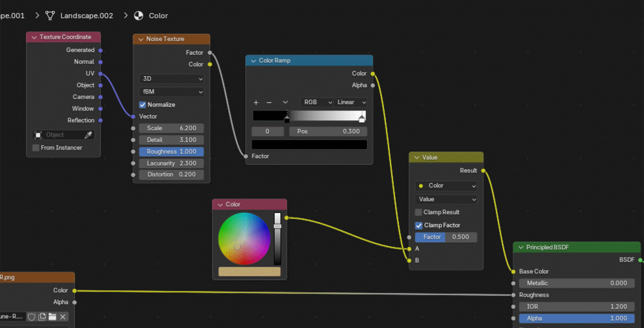Screen dimensions: 644x328
Task: Click Landscape.002 in the breadcrumb path
Action: (86, 16)
